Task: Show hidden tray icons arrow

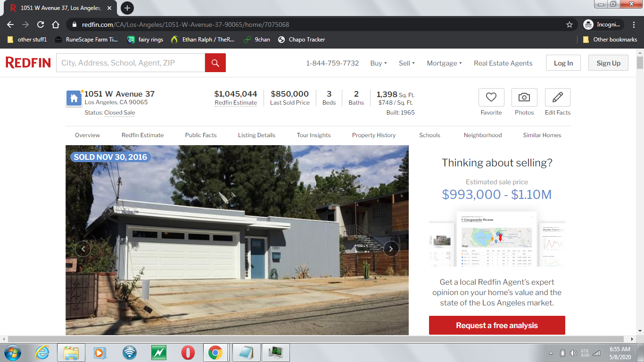Action: coord(551,353)
